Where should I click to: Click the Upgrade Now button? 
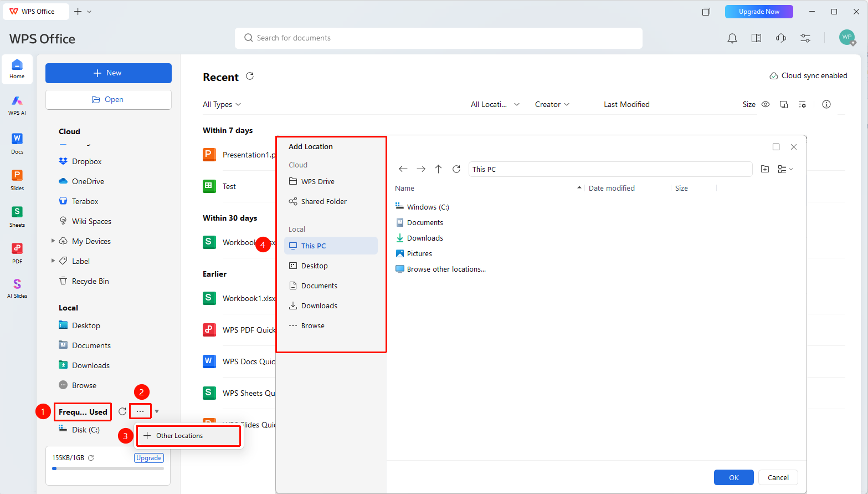[x=759, y=12]
